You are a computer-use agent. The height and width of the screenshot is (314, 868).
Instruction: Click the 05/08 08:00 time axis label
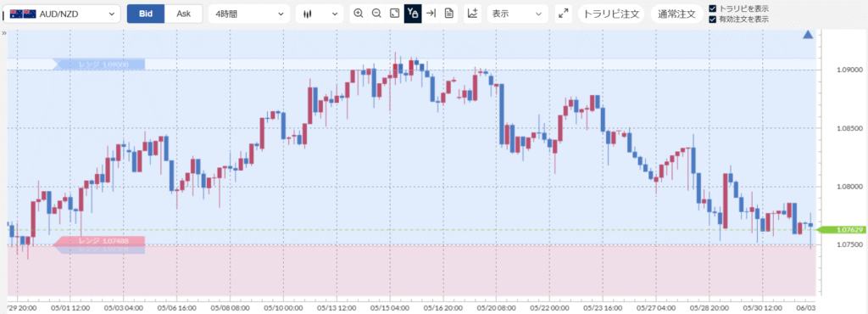pos(231,308)
